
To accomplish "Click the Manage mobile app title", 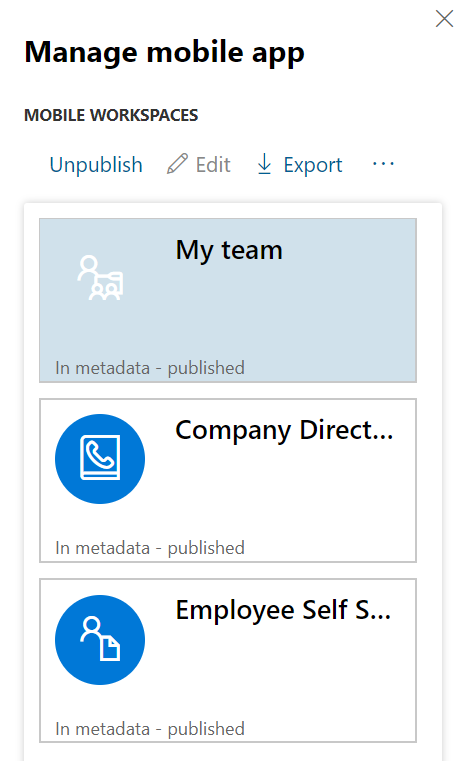I will 165,52.
